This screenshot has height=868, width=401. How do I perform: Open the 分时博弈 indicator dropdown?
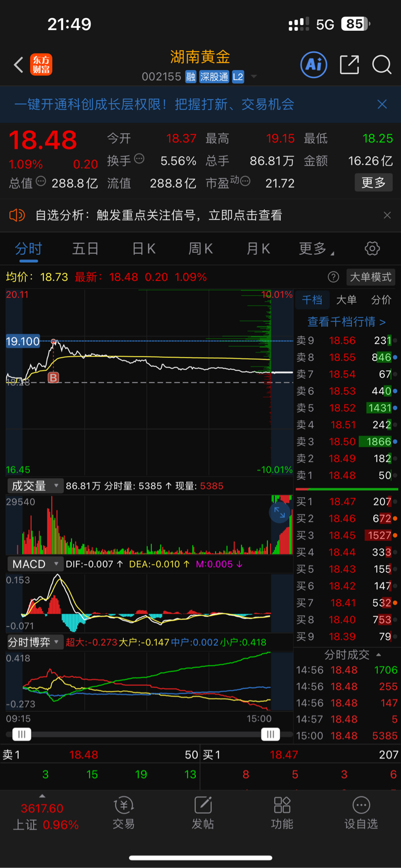pyautogui.click(x=34, y=642)
